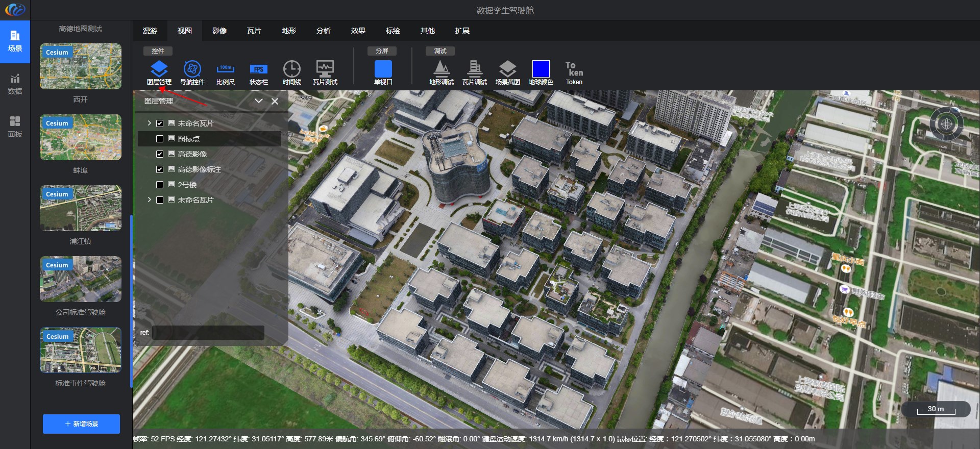Click the 导航控件 navigation control icon

[x=192, y=69]
